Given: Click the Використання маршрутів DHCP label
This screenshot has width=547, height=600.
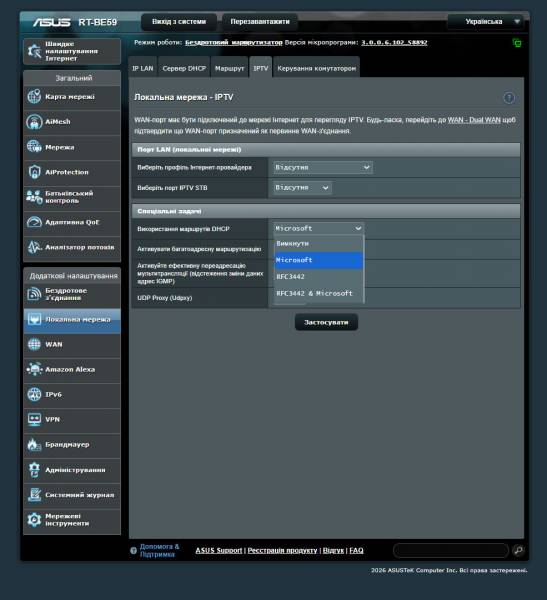Looking at the screenshot, I should pyautogui.click(x=183, y=229).
